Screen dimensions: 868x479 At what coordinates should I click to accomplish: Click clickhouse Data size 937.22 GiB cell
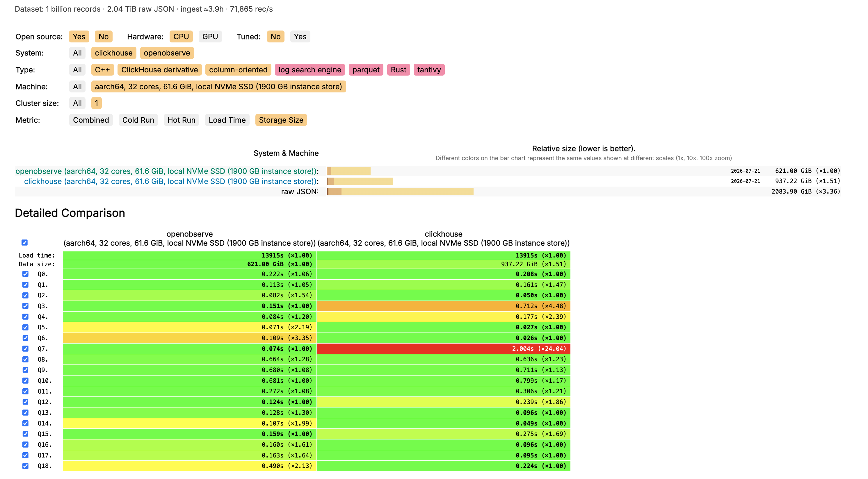[x=443, y=264]
